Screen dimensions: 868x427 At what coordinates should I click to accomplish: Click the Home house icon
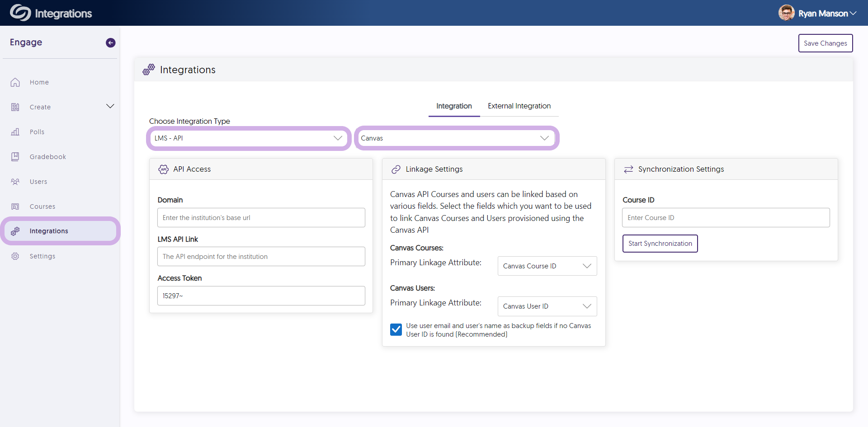[15, 82]
